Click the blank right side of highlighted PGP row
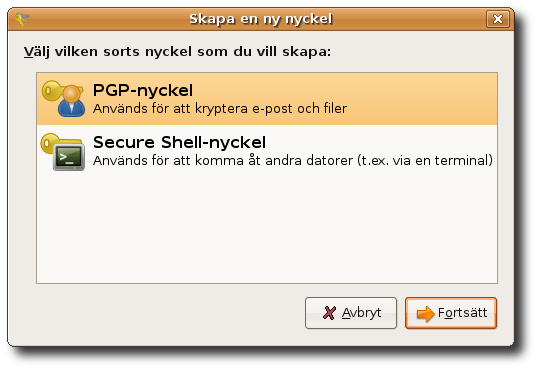The height and width of the screenshot is (370, 538). click(422, 99)
